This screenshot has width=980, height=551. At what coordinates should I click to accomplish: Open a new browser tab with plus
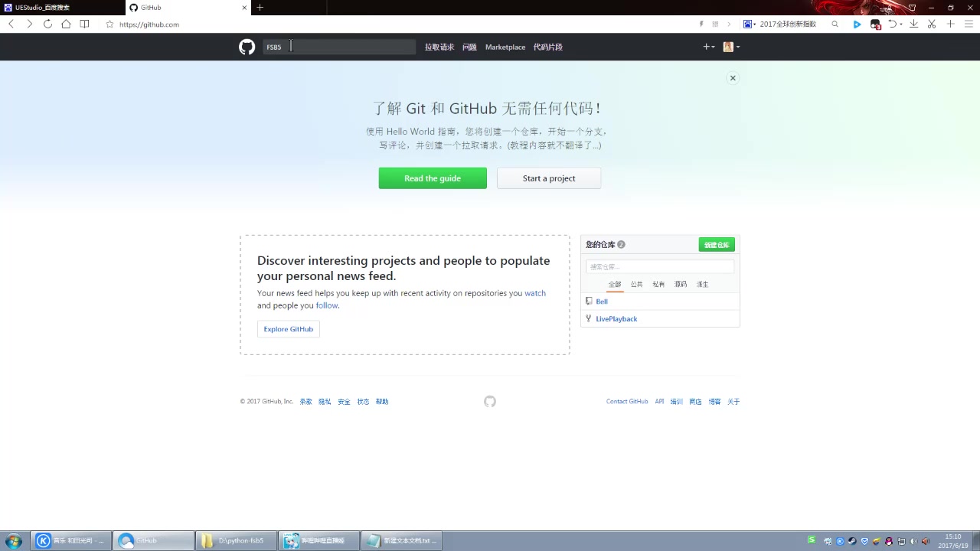[x=260, y=8]
